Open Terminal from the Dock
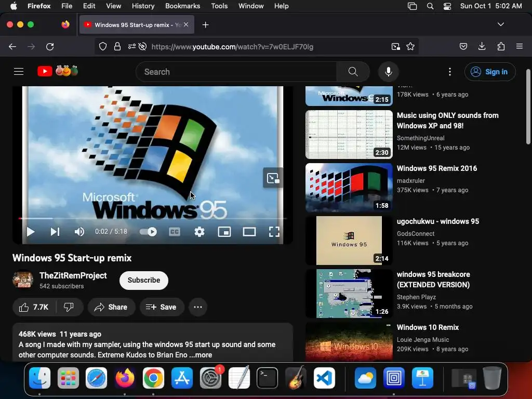 pos(267,378)
